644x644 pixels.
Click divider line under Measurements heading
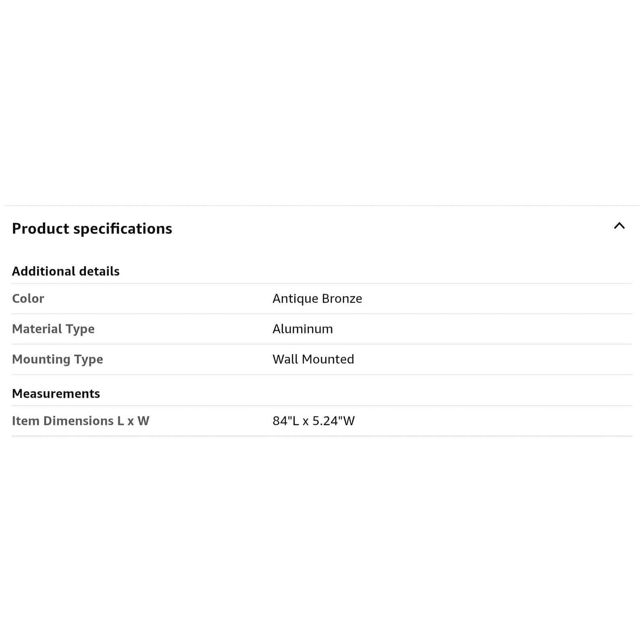click(322, 406)
